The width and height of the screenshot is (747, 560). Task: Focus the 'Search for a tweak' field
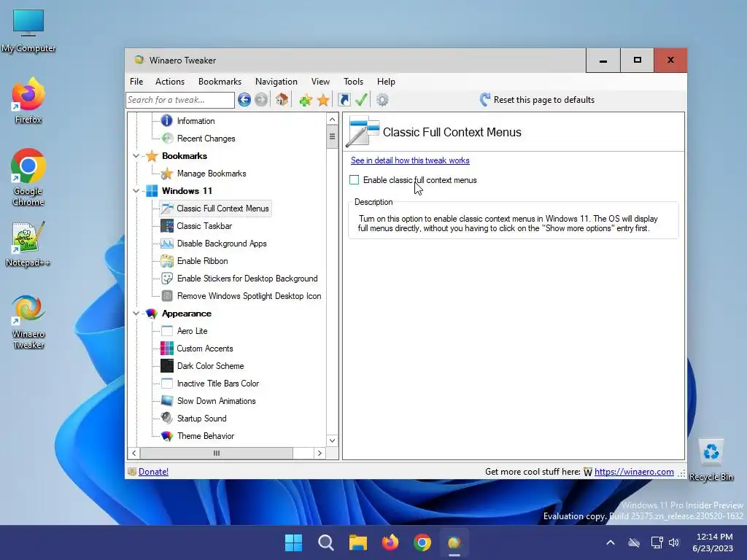coord(180,99)
